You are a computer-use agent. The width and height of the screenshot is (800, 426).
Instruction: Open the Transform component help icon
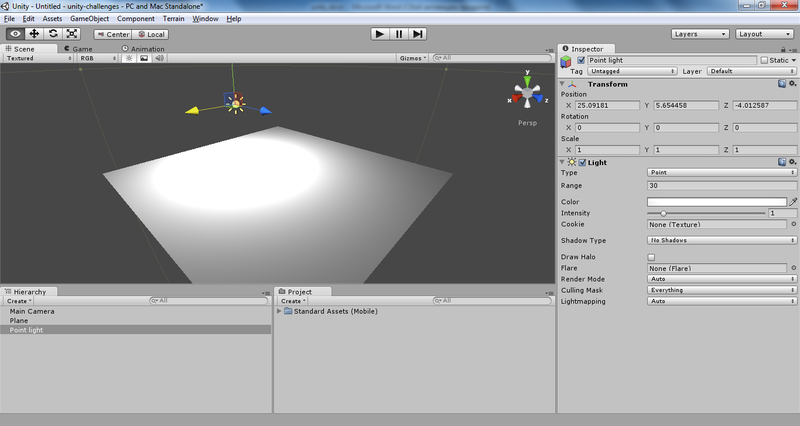click(782, 84)
